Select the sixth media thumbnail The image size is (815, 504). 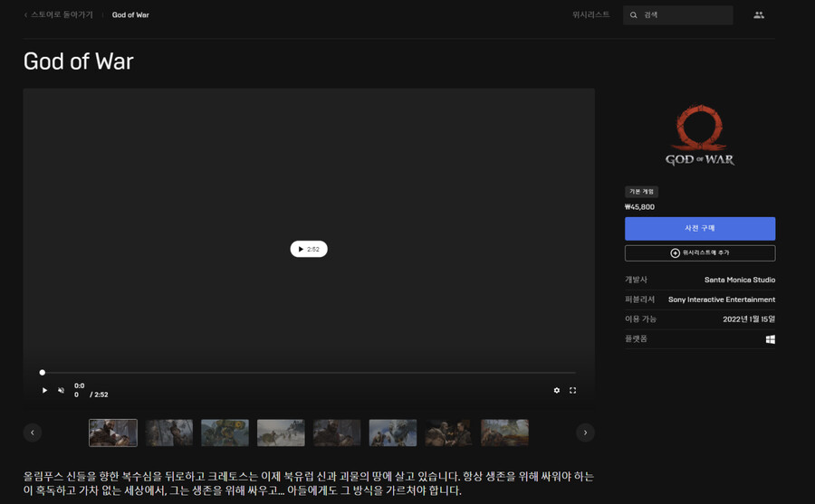pyautogui.click(x=393, y=433)
